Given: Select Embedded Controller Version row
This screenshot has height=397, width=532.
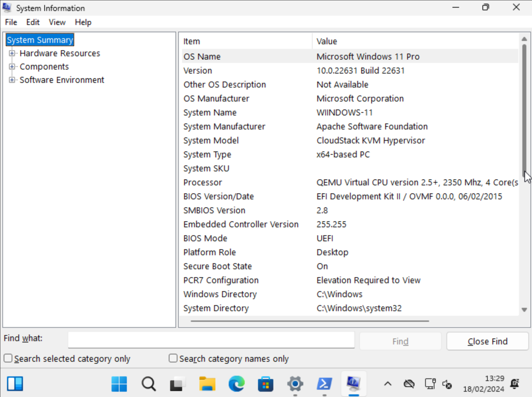Looking at the screenshot, I should (x=350, y=224).
